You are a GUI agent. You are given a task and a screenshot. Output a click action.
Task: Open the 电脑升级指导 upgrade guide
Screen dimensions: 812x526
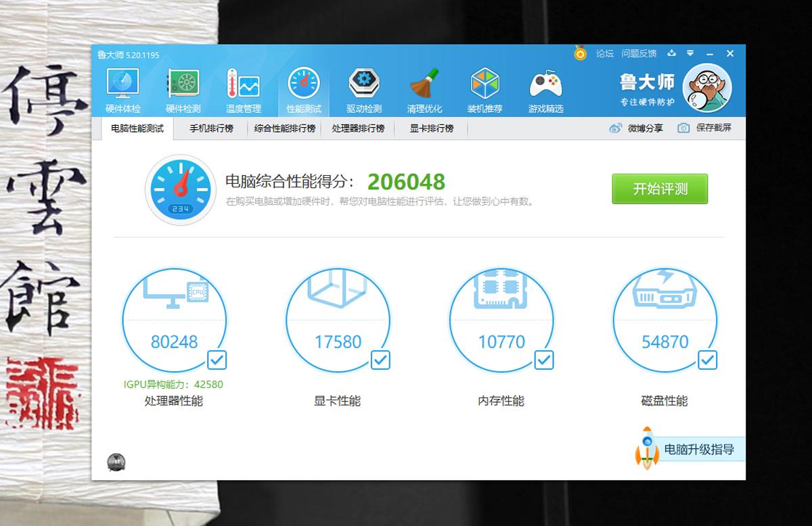pyautogui.click(x=690, y=450)
